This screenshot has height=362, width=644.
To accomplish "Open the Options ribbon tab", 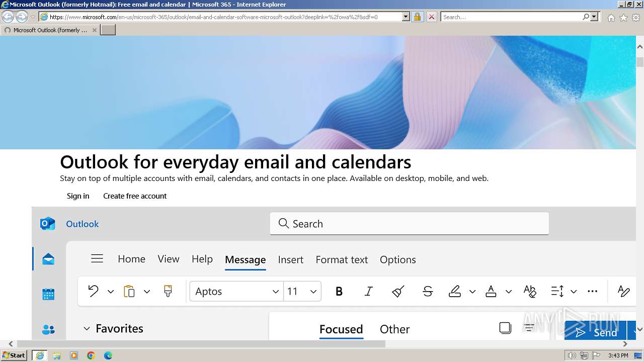I will click(398, 260).
